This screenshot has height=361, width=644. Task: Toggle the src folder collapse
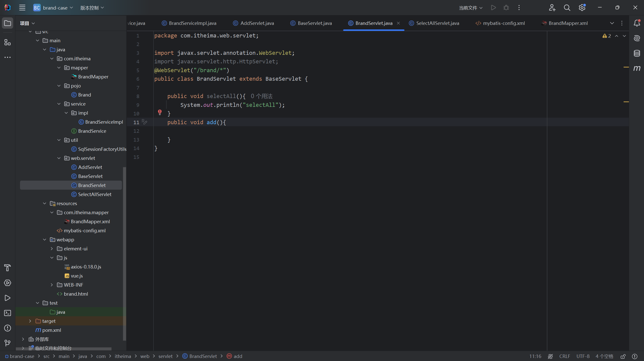tap(30, 31)
